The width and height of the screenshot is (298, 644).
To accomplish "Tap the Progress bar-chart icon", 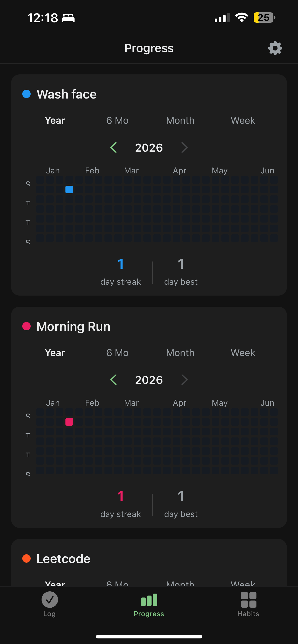I will [x=149, y=599].
